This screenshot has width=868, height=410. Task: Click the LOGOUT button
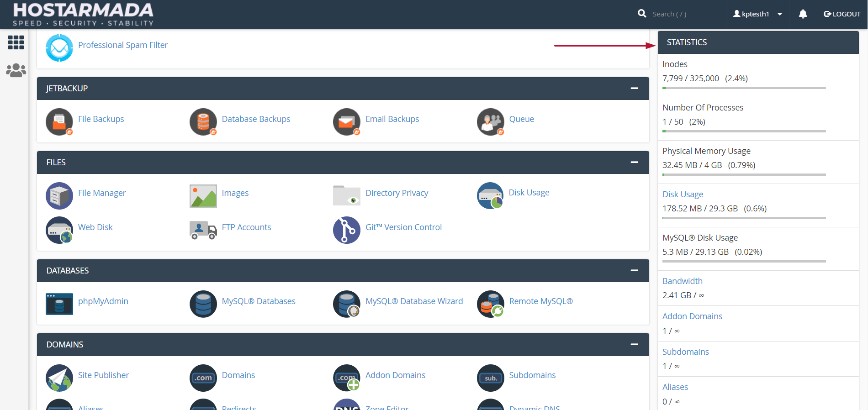(x=842, y=14)
